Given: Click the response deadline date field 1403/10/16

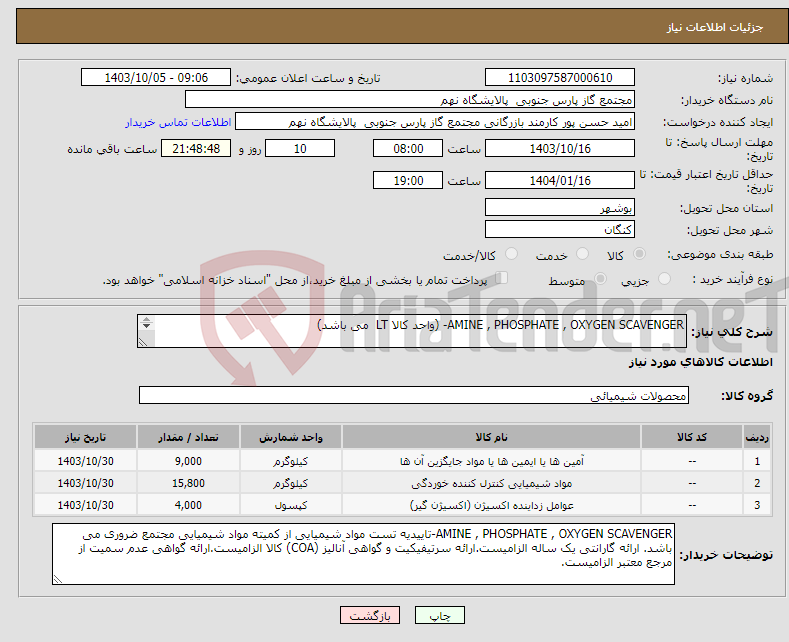Looking at the screenshot, I should click(x=559, y=148).
